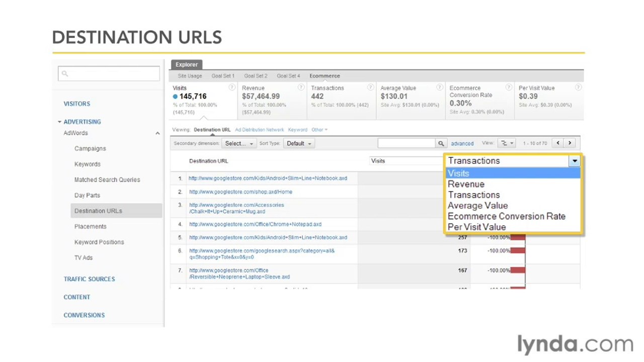Open the VISITORS section

coord(76,104)
